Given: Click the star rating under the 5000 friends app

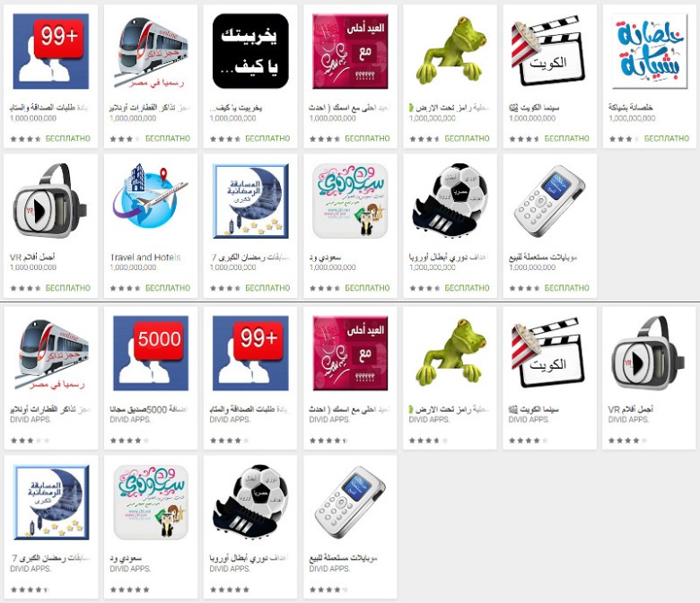Looking at the screenshot, I should 129,441.
